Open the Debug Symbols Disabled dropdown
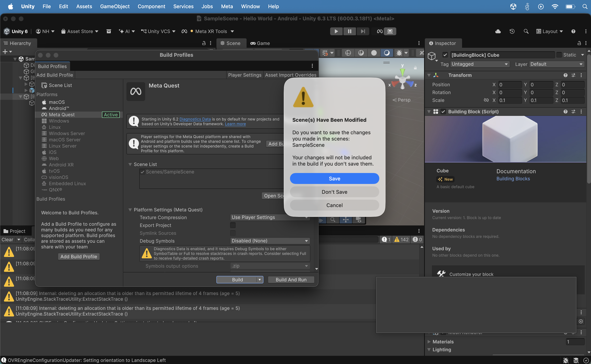The width and height of the screenshot is (591, 364). (x=270, y=241)
